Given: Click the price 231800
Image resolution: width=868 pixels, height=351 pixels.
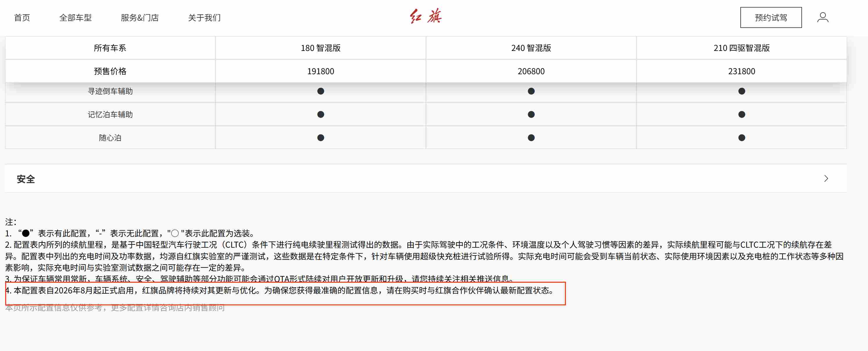Looking at the screenshot, I should (741, 71).
